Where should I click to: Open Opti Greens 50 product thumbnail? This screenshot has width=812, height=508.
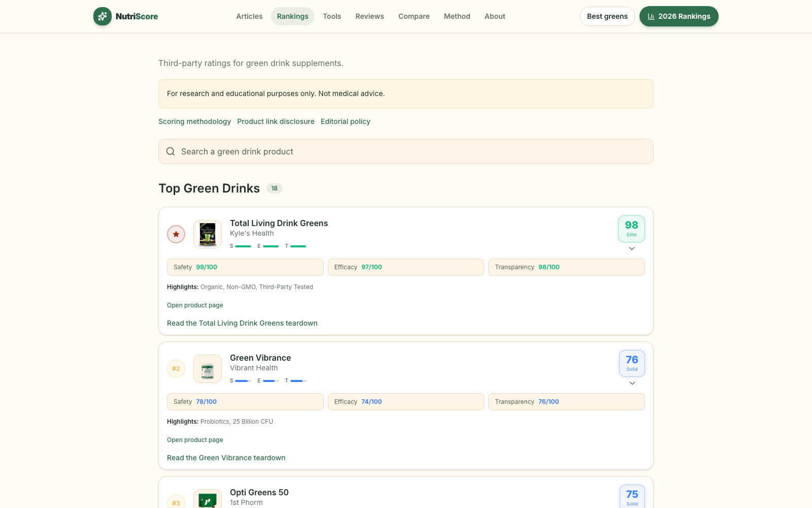[208, 499]
